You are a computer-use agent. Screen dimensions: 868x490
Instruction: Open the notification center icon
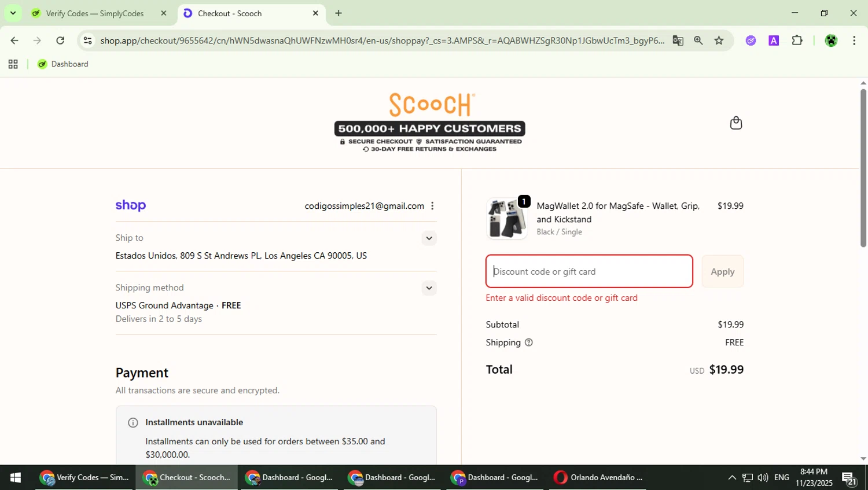[849, 478]
